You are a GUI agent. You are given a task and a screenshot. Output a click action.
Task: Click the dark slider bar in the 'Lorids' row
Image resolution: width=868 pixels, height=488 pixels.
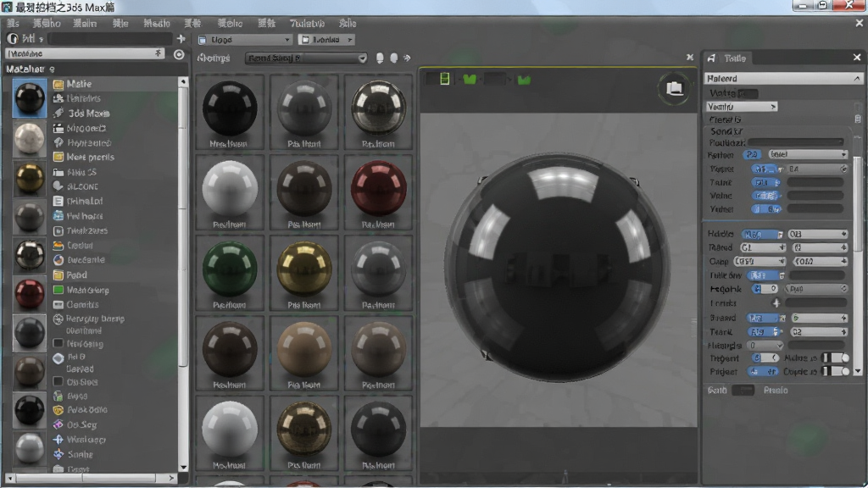(816, 302)
